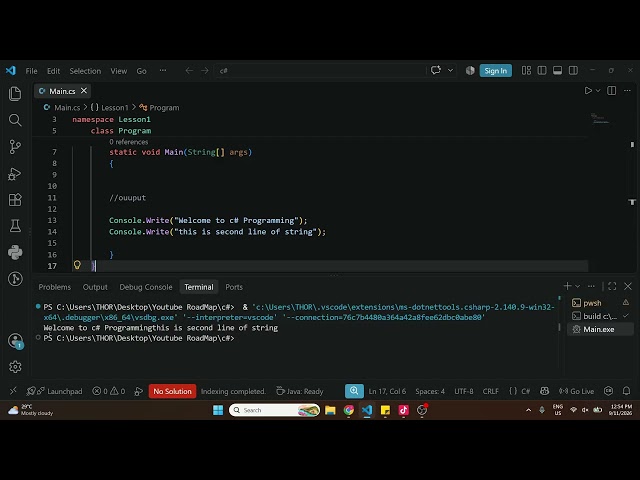Toggle the bottom panel visibility

tap(557, 71)
